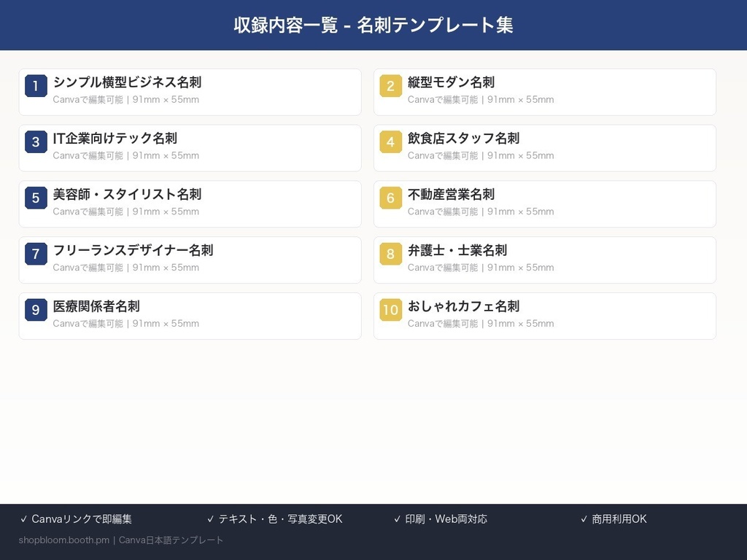Click badge 7 for フリーランスデザイナー名刺
Viewport: 747px width, 560px height.
[x=36, y=254]
